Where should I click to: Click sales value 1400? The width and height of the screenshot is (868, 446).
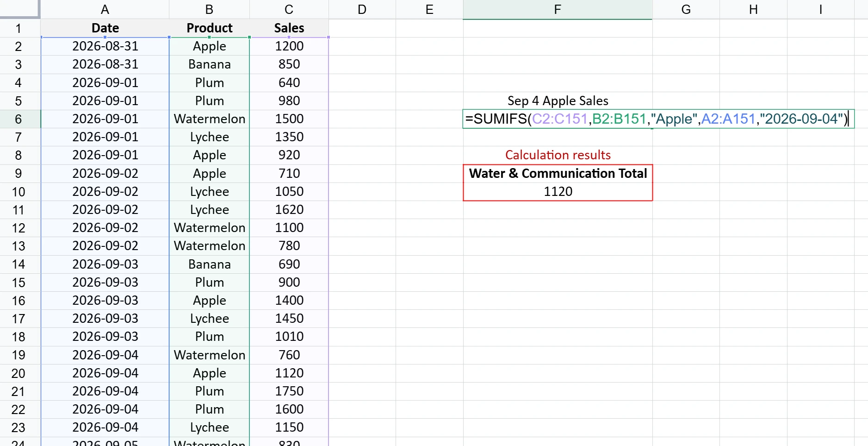pos(289,301)
